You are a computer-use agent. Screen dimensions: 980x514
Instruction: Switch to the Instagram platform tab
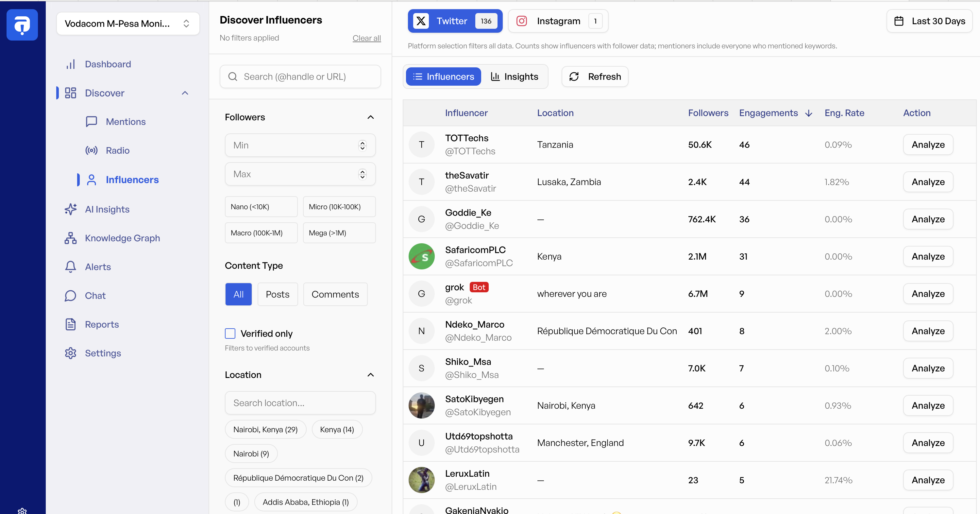(x=558, y=21)
